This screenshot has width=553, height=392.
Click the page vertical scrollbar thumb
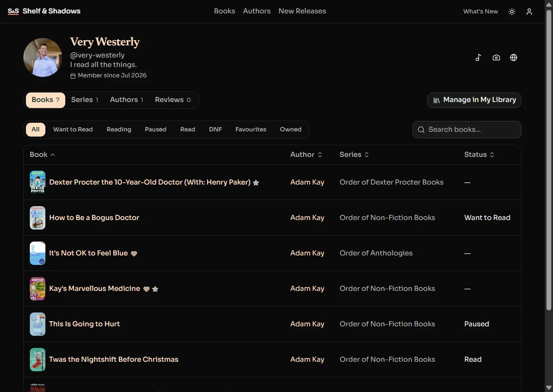coord(549,160)
